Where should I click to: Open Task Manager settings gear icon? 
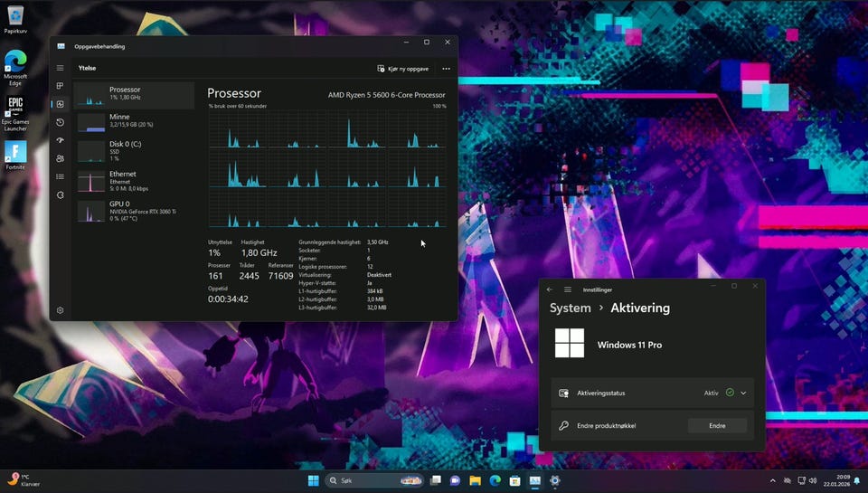pyautogui.click(x=60, y=310)
